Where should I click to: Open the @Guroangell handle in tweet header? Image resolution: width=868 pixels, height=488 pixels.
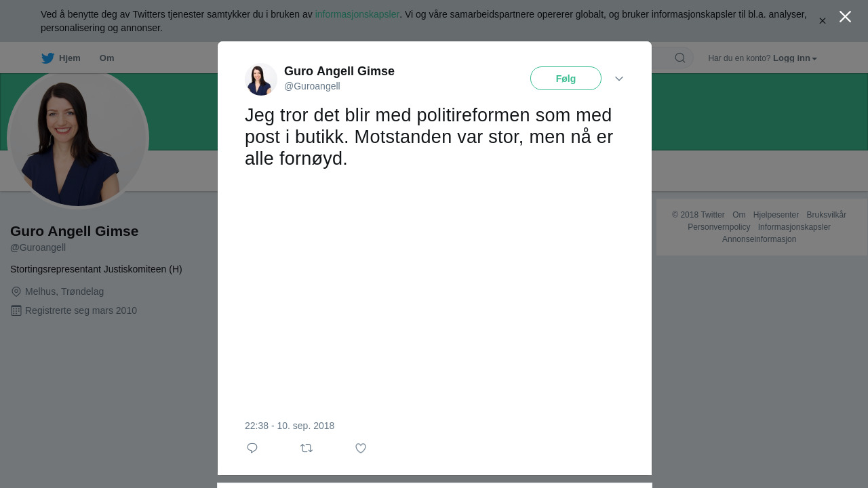(312, 86)
